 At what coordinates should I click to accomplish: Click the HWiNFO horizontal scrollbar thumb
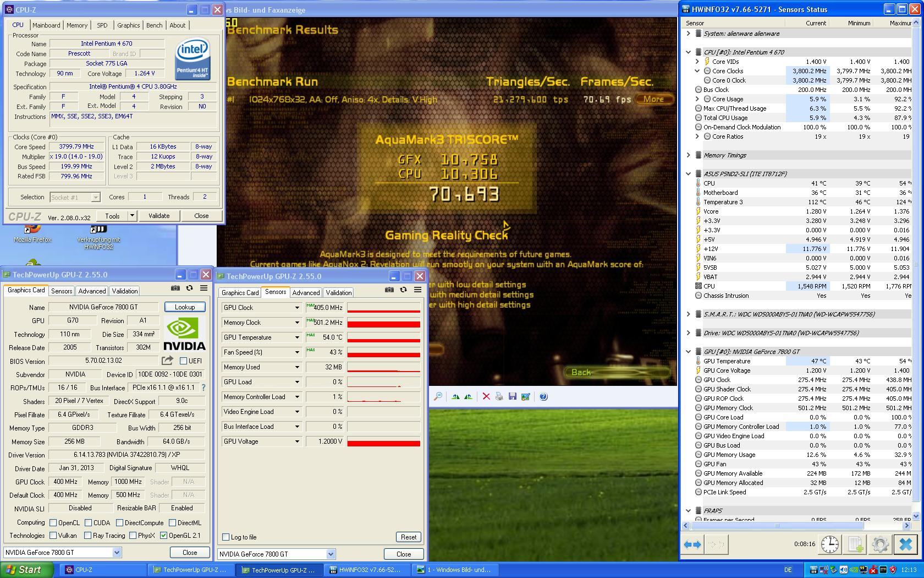tap(777, 526)
